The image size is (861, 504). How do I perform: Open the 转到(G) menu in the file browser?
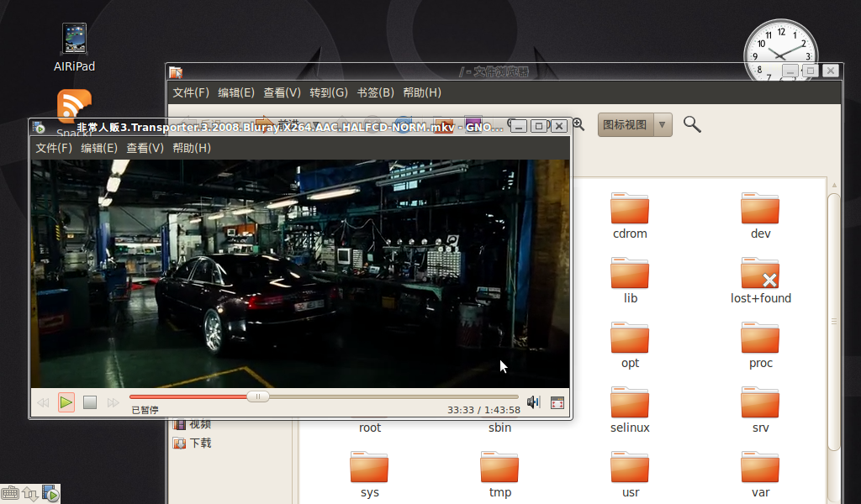pyautogui.click(x=329, y=92)
